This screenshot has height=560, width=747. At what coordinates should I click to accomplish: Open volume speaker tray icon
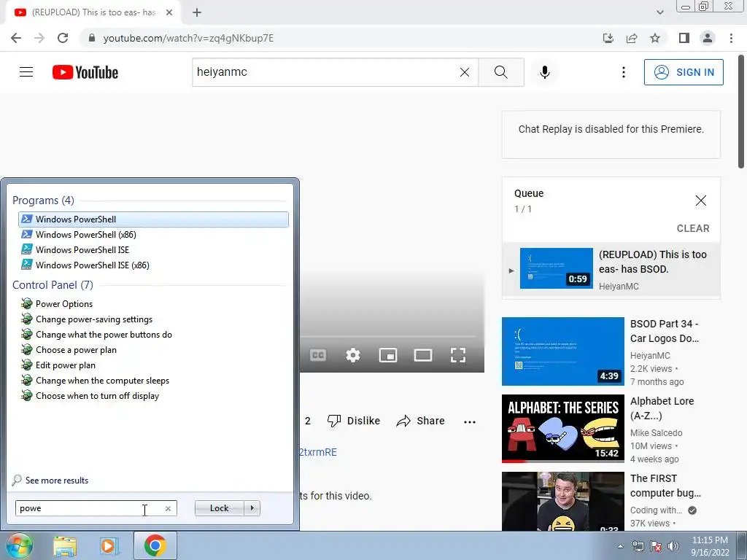(673, 547)
